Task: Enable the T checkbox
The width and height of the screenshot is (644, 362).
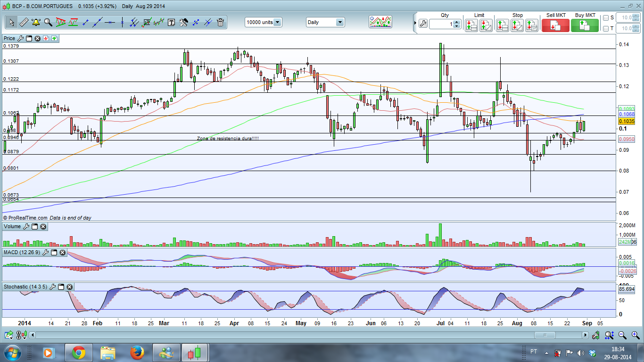Action: [606, 29]
